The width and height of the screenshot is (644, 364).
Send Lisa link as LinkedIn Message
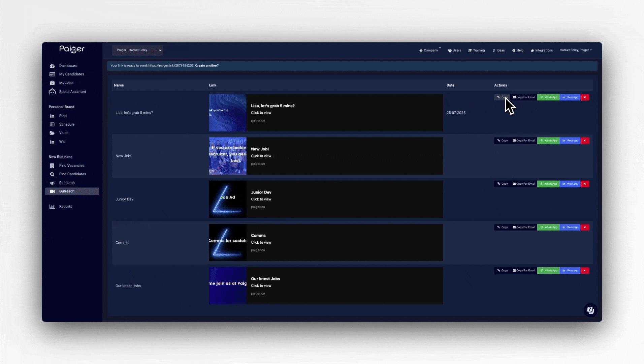pos(570,97)
